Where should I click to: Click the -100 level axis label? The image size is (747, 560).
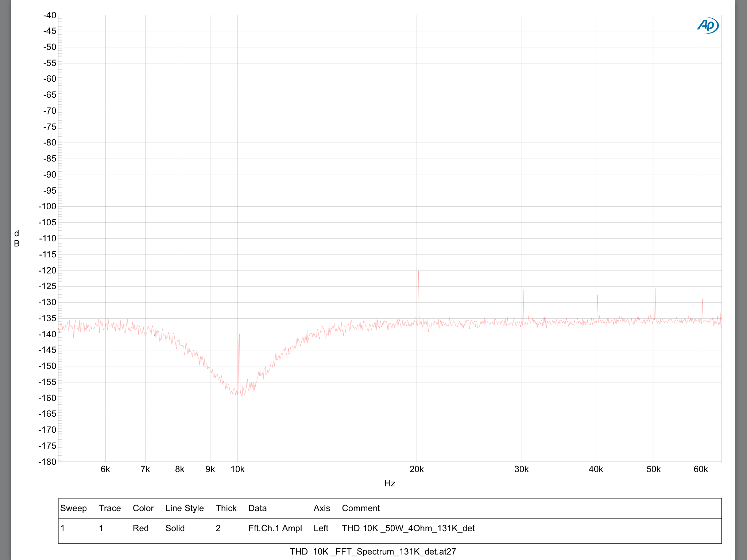[47, 206]
